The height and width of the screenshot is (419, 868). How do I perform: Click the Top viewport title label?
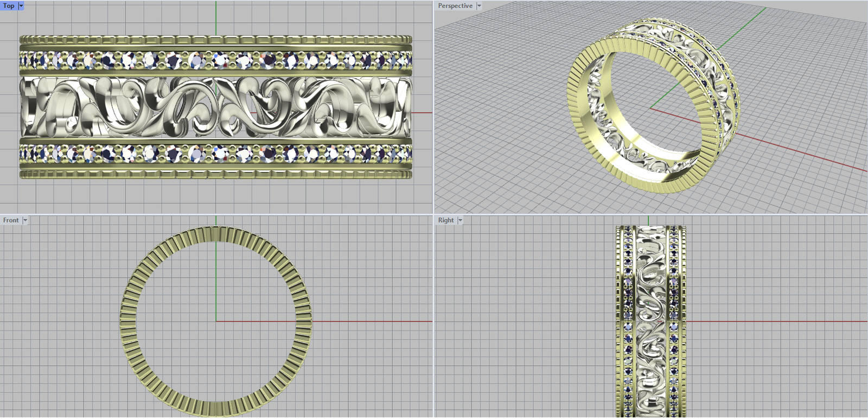pyautogui.click(x=9, y=6)
